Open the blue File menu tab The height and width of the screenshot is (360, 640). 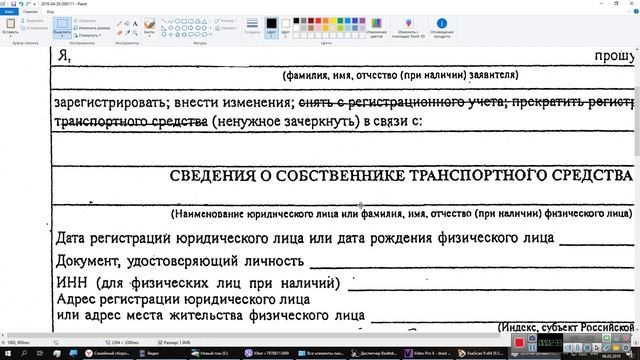9,11
